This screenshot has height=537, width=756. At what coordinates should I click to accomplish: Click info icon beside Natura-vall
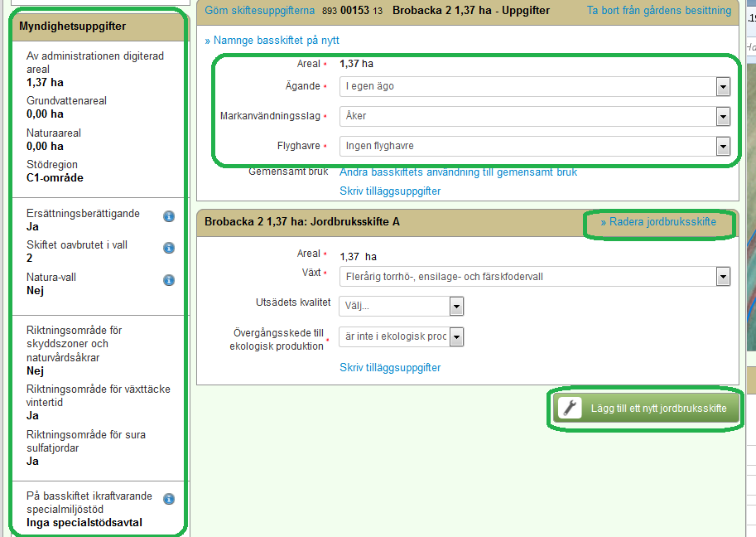169,280
